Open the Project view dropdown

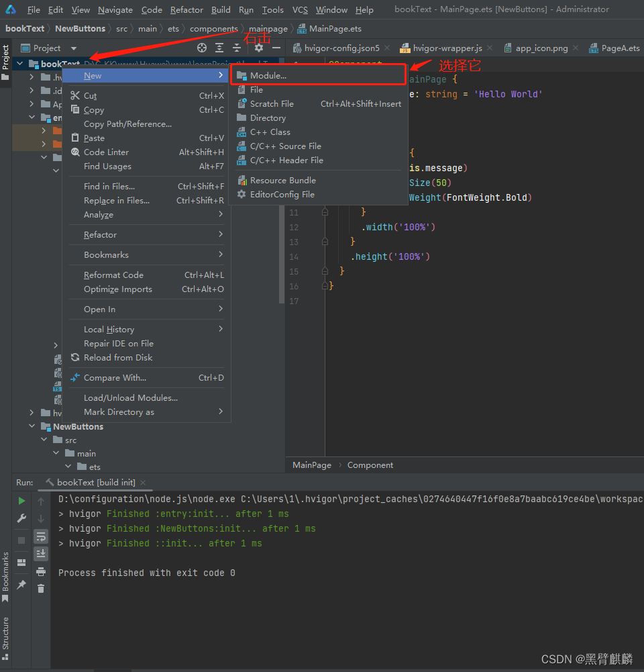[74, 48]
